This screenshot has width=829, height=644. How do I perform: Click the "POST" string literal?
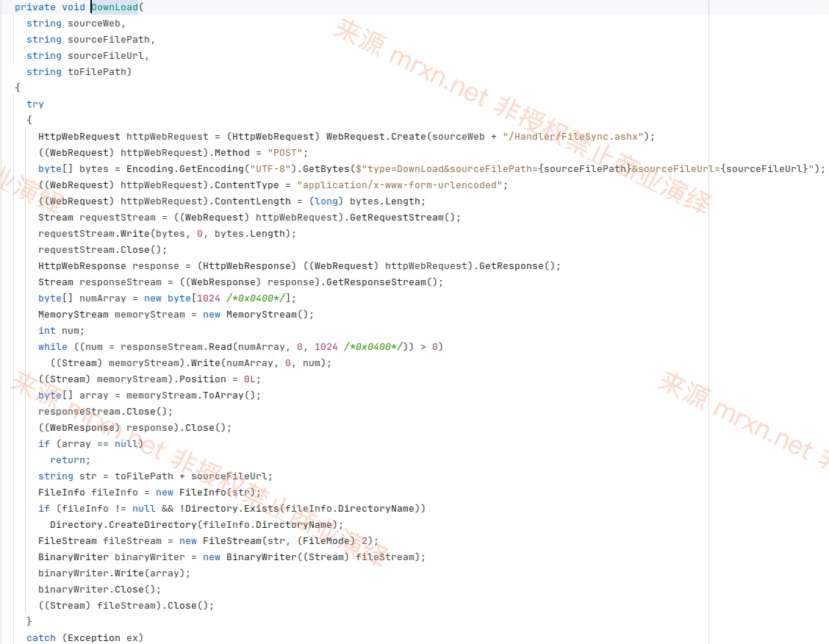(x=285, y=153)
